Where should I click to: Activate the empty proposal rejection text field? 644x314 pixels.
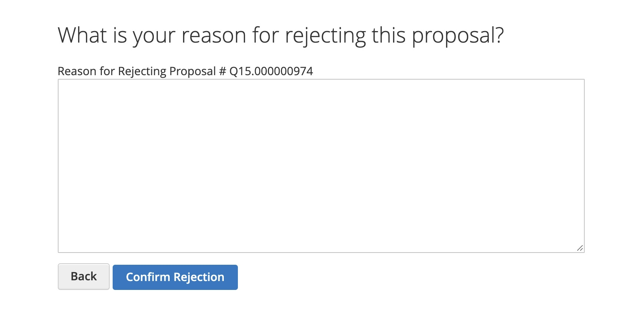tap(321, 166)
